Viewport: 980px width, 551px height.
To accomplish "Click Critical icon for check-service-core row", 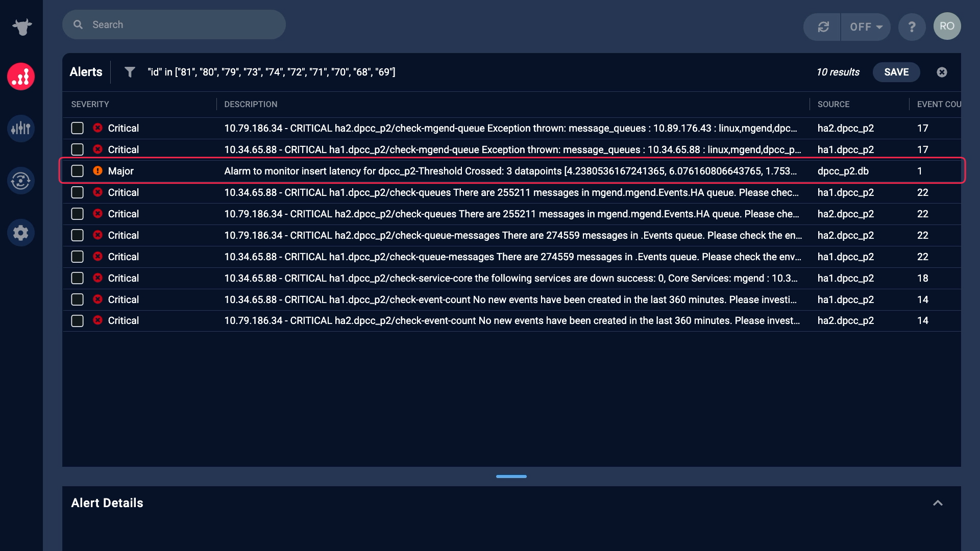I will (98, 278).
